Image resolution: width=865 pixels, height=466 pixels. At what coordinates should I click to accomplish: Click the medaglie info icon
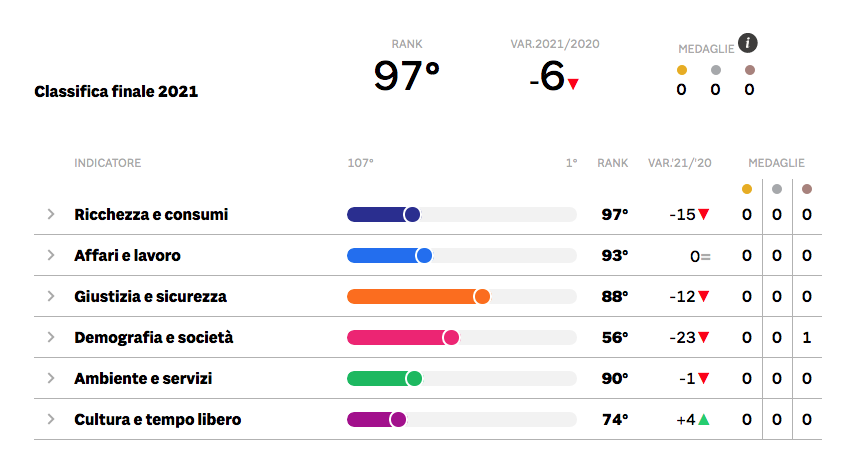pos(747,42)
